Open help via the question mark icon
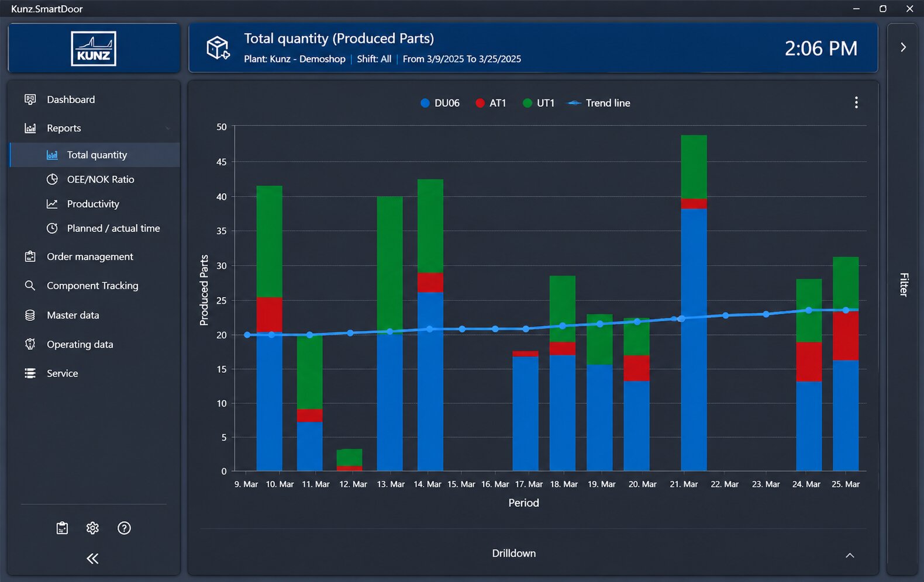 (124, 528)
